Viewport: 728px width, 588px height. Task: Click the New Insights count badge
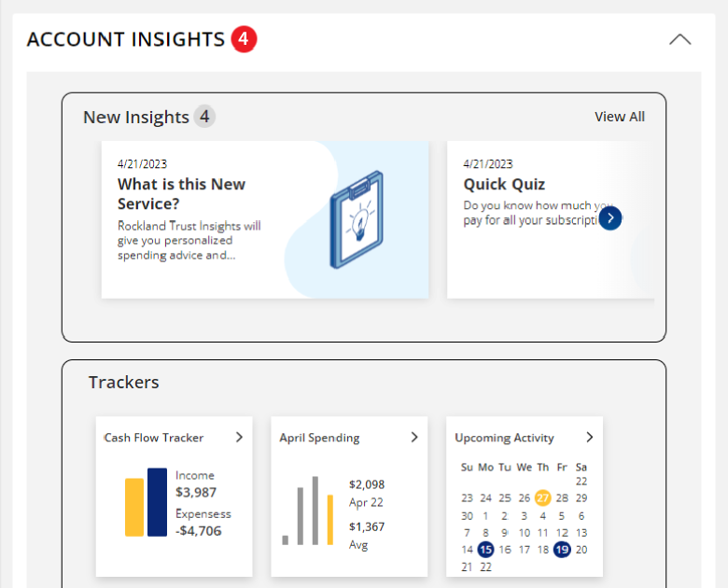pos(204,117)
